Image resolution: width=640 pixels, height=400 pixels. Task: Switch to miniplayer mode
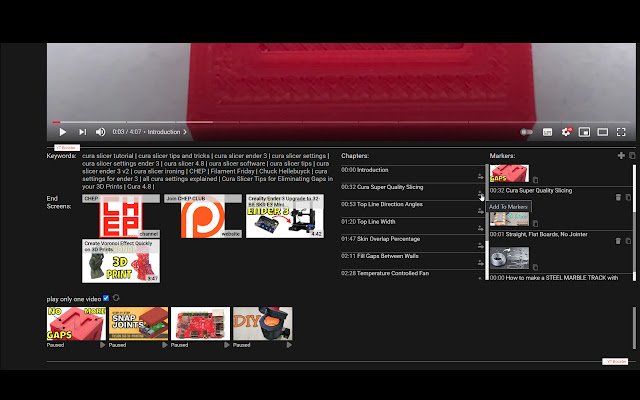coord(584,132)
